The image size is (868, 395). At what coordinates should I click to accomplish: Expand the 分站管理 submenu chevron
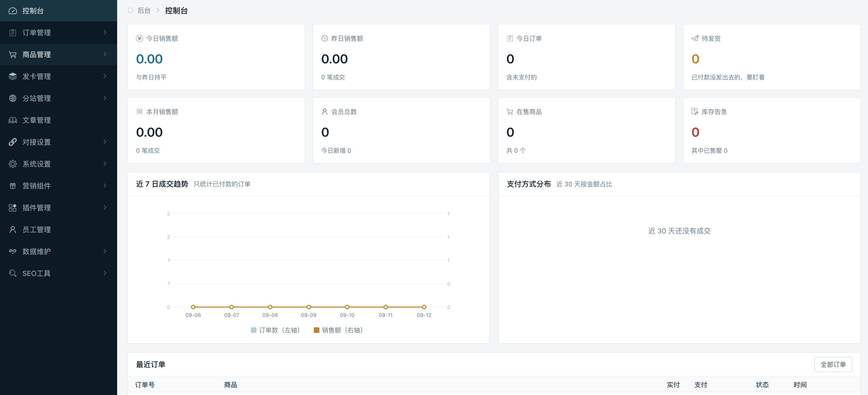105,98
